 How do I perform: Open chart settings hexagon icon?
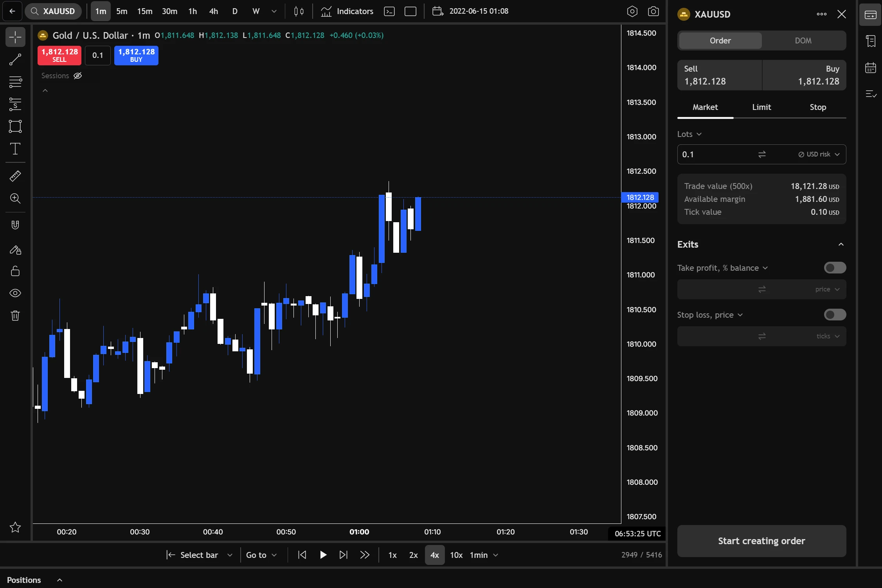coord(632,11)
